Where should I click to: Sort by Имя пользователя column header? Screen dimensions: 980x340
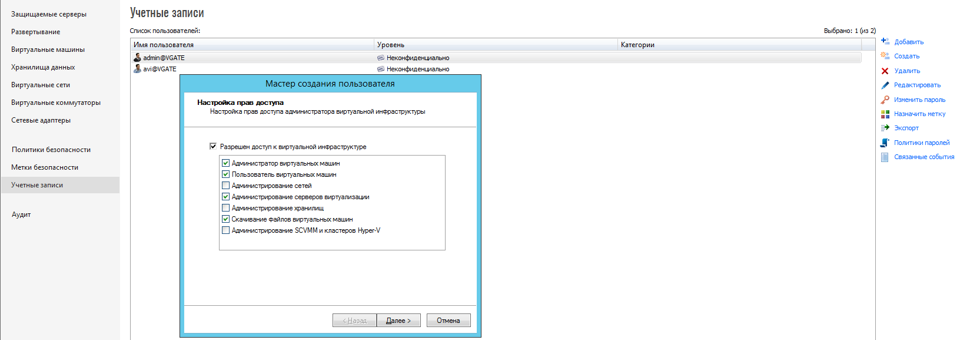(164, 45)
